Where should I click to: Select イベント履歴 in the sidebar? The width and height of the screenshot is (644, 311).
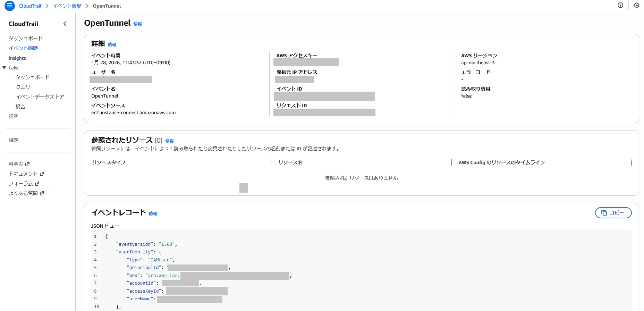tap(23, 48)
